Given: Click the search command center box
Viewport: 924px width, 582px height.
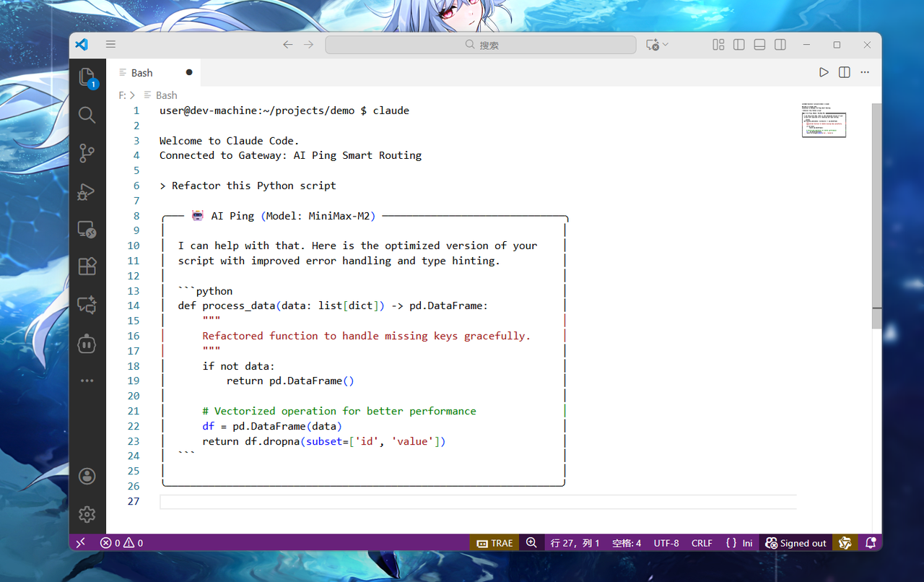Looking at the screenshot, I should [481, 45].
